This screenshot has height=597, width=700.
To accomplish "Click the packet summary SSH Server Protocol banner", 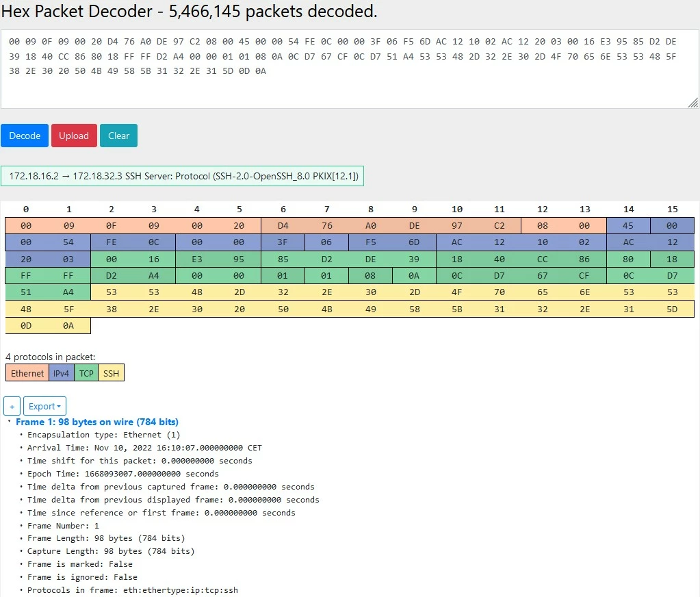I will tap(182, 176).
